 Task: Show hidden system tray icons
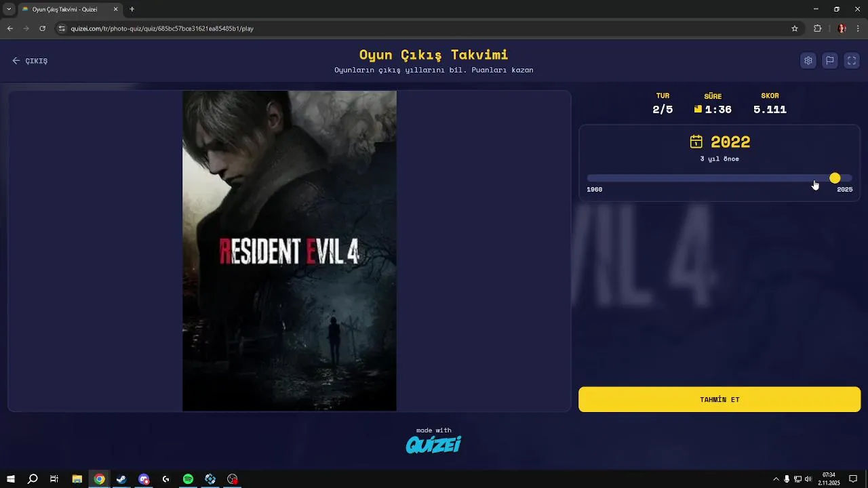[x=776, y=479]
